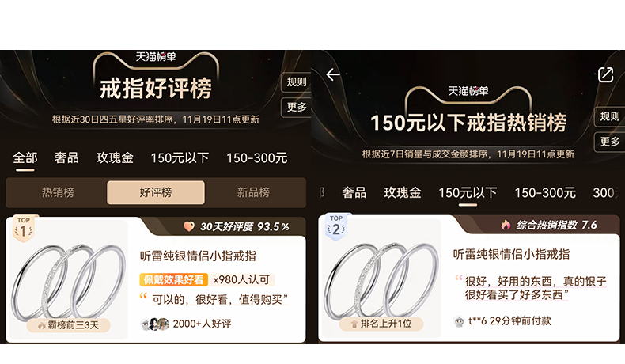Tap the heart icon beside 30天好评度
The image size is (625, 364).
(189, 226)
